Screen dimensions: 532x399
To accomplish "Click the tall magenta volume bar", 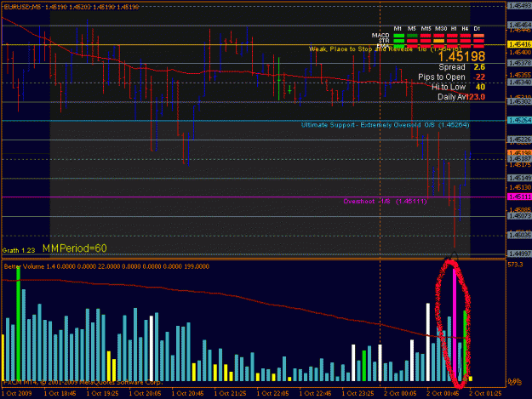I will pyautogui.click(x=455, y=325).
